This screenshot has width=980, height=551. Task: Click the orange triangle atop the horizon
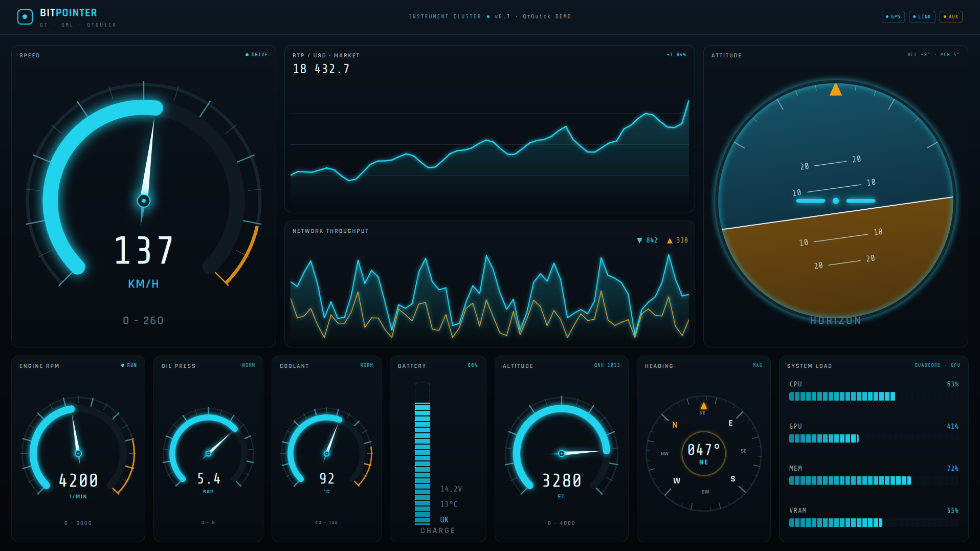click(x=835, y=90)
